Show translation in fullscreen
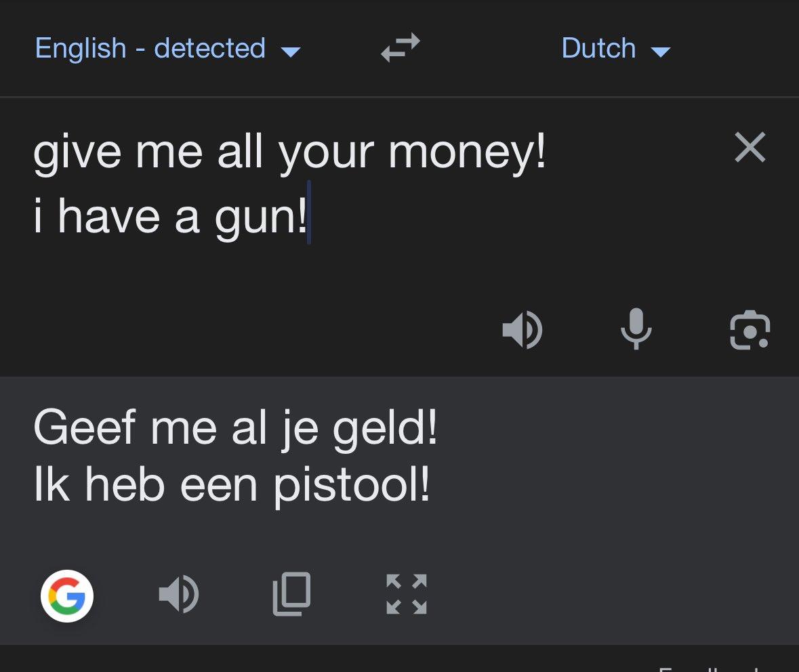This screenshot has width=799, height=672. pos(406,594)
